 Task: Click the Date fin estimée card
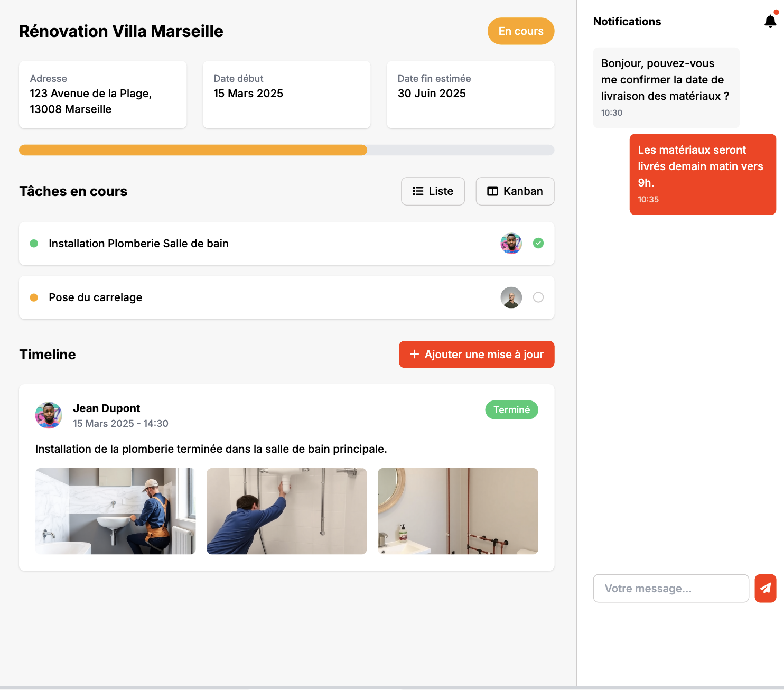tap(471, 95)
